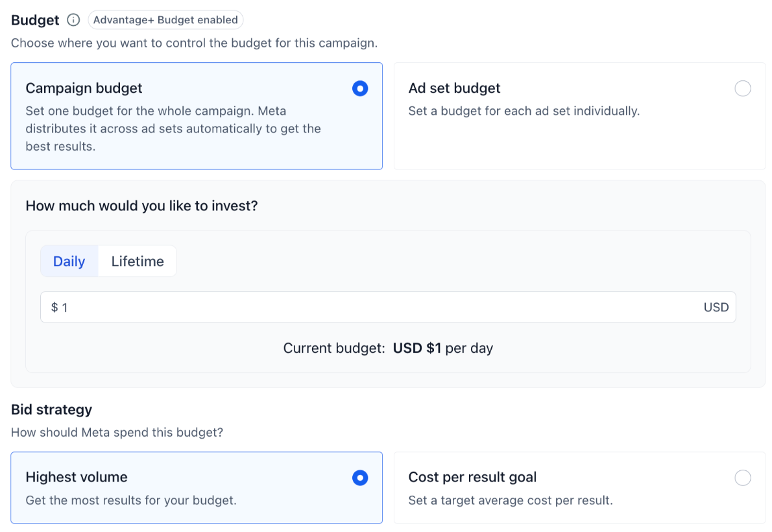Switch to the Daily budget tab

(x=69, y=261)
